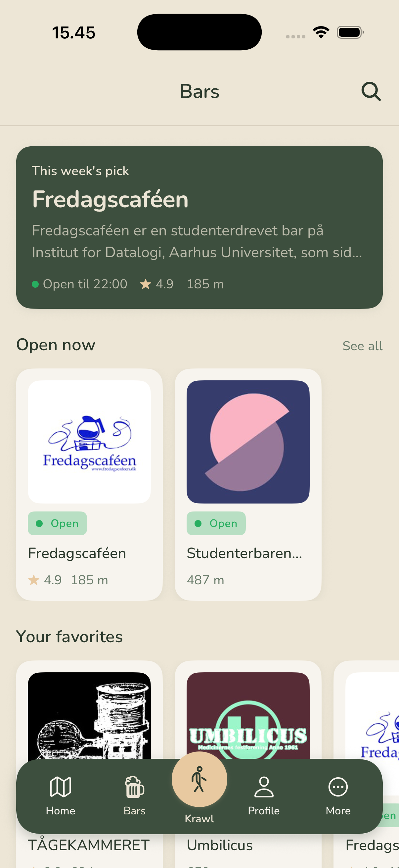Tap the Open badge on Studenterbaren card
399x868 pixels.
[x=216, y=523]
